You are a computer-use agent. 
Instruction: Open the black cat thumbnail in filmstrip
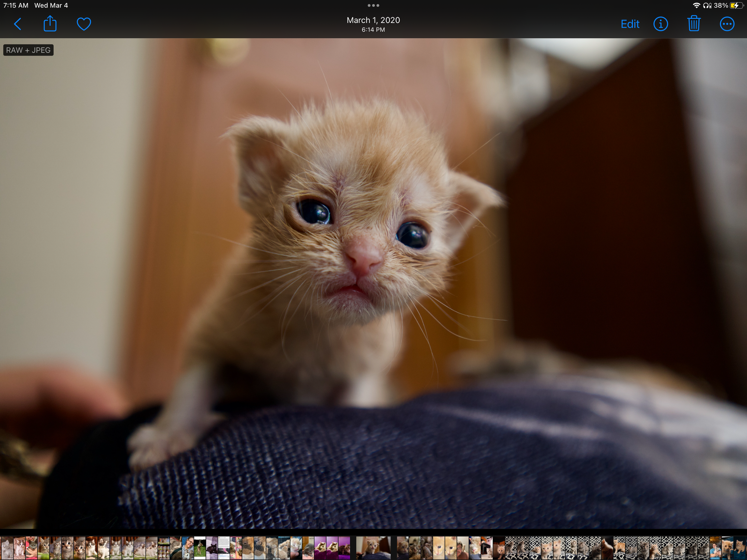pos(212,548)
